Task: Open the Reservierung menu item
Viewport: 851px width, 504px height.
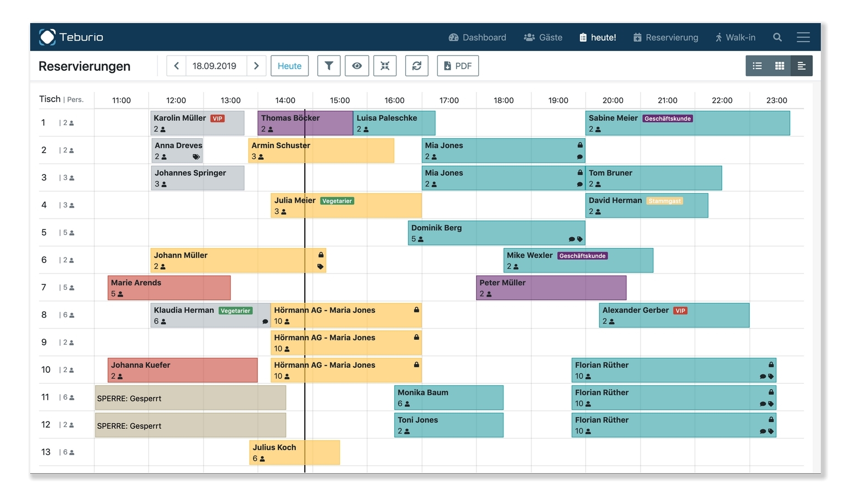Action: point(665,37)
